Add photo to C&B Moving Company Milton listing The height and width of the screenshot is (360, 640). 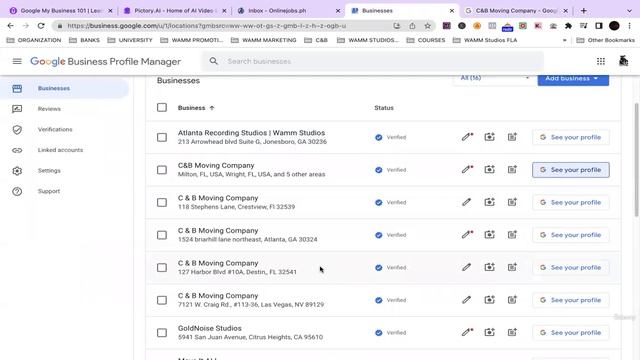[489, 169]
